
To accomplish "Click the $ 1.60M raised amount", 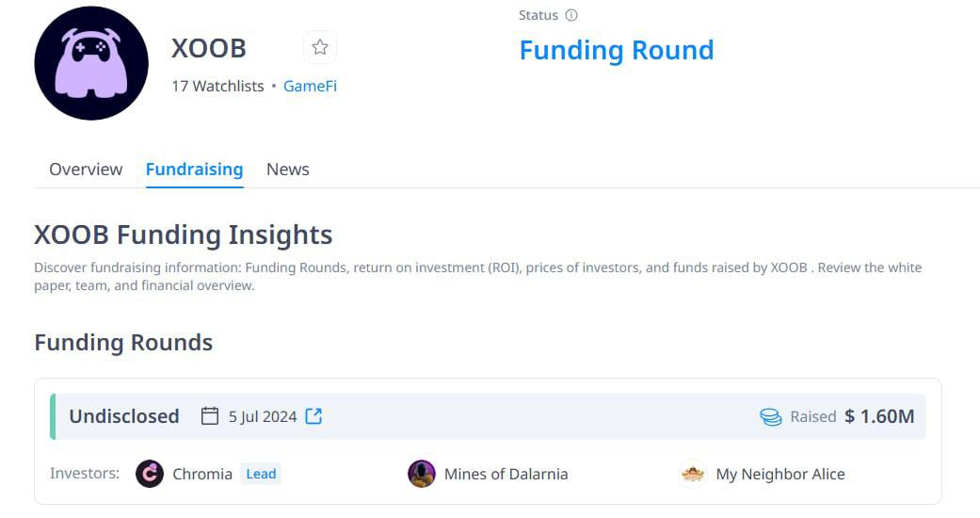I will coord(879,416).
